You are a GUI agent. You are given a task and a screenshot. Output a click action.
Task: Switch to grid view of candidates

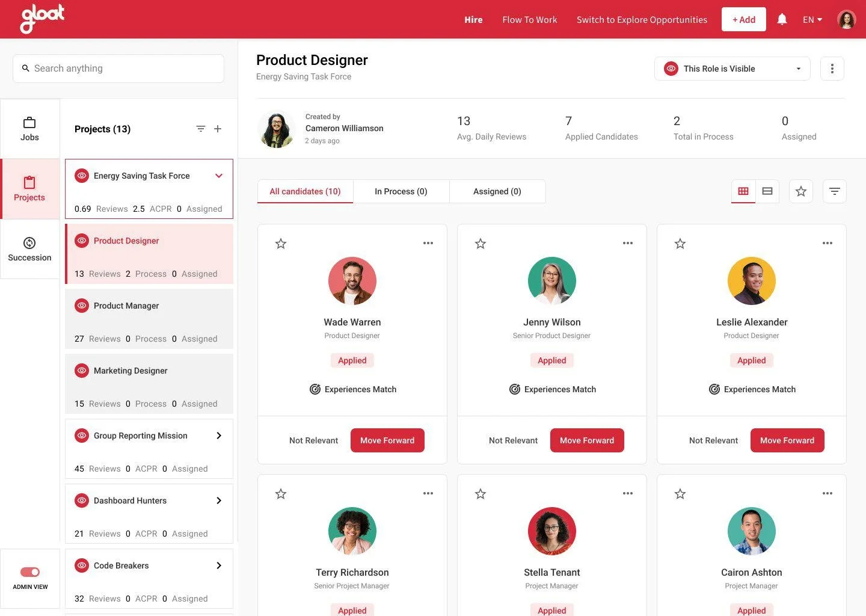pos(743,191)
